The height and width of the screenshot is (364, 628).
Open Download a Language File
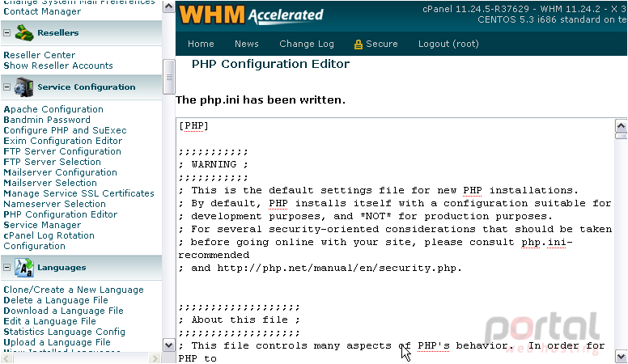pyautogui.click(x=63, y=311)
